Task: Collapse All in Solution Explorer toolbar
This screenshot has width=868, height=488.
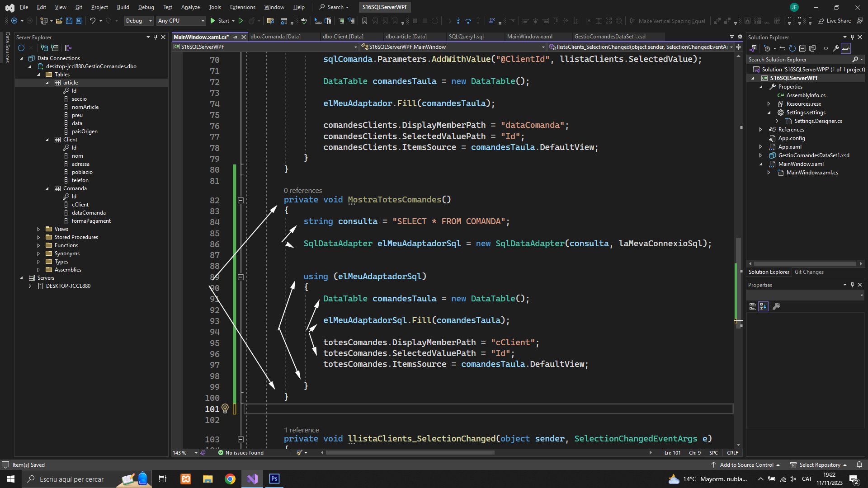Action: 802,48
